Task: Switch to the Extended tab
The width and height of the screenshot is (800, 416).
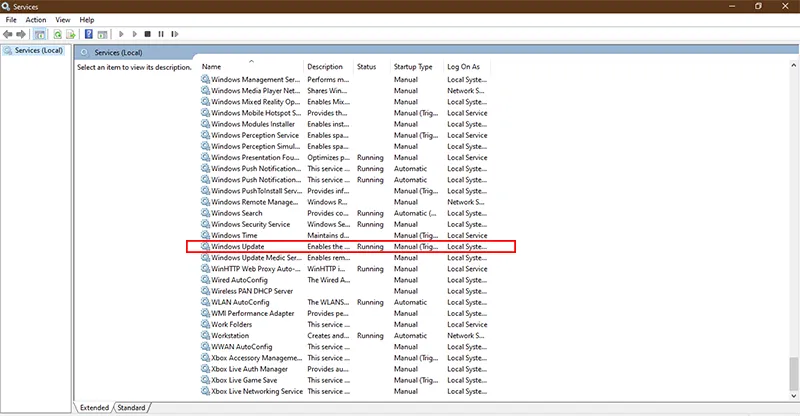Action: tap(95, 408)
